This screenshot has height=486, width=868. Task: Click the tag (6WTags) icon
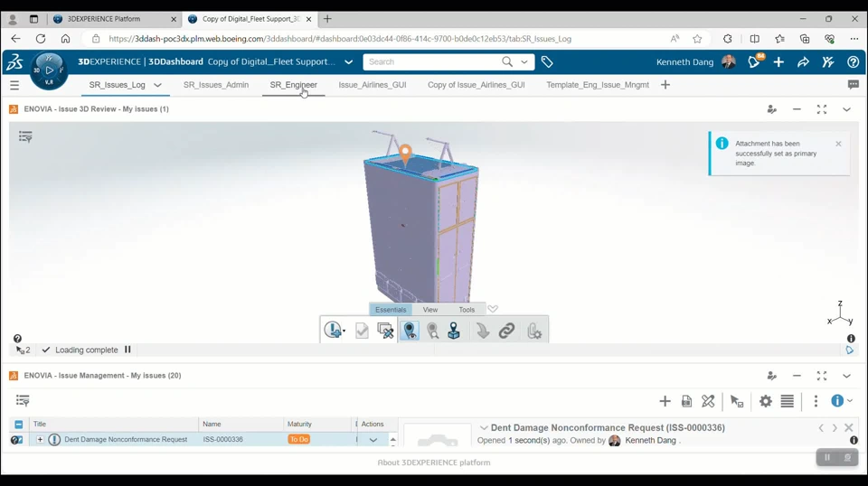[547, 62]
